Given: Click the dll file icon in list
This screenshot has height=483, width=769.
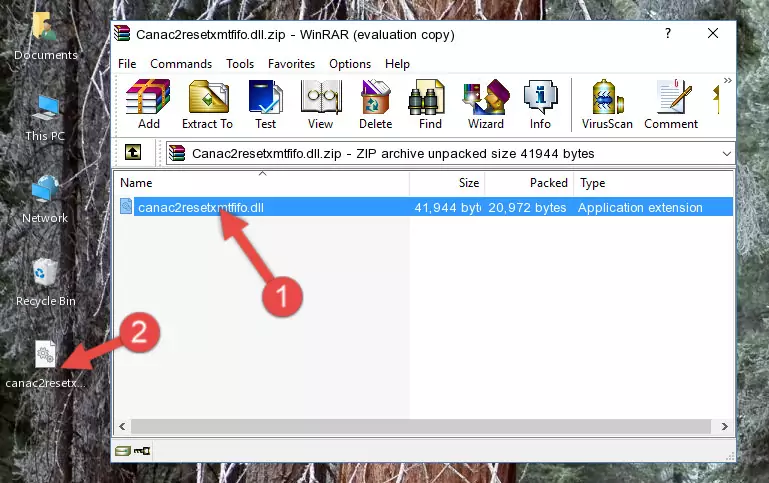Looking at the screenshot, I should [126, 206].
